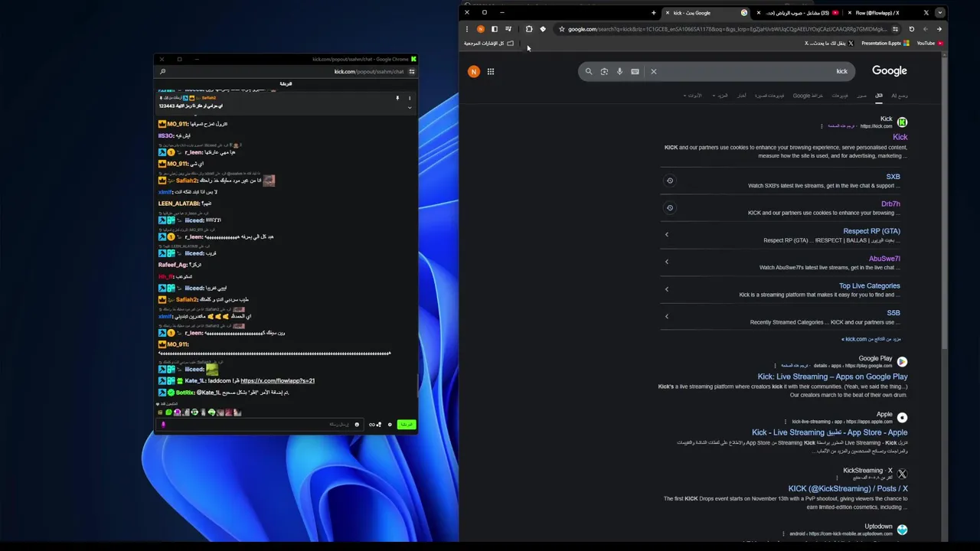Click the search icon in Kick popout address bar
Screen dimensions: 980x551
click(162, 71)
